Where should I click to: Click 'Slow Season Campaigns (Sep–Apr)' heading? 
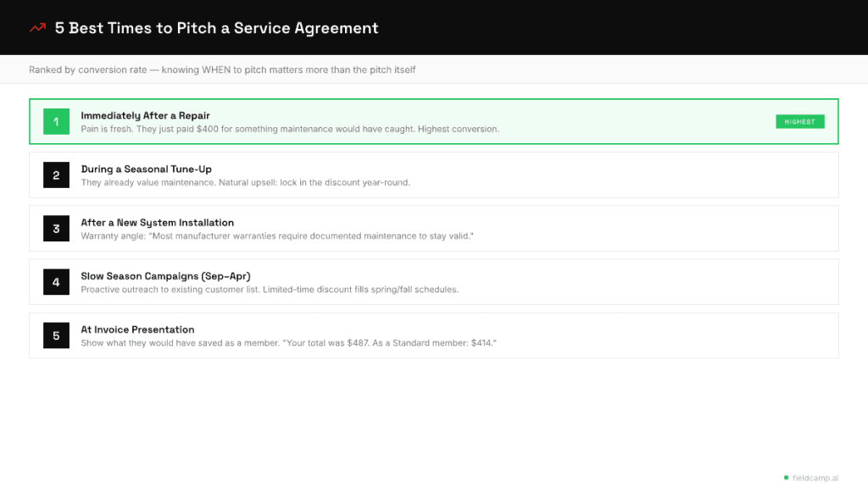(165, 275)
